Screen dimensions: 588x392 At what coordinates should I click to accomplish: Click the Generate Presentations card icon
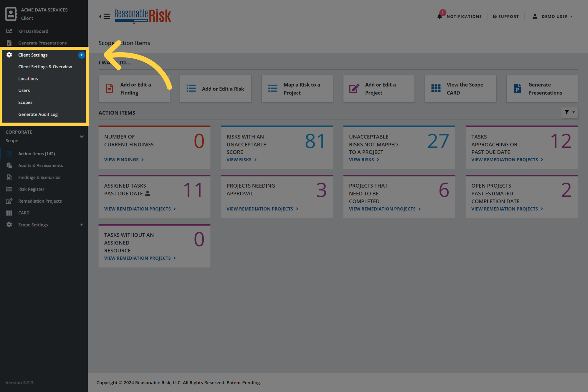[518, 88]
